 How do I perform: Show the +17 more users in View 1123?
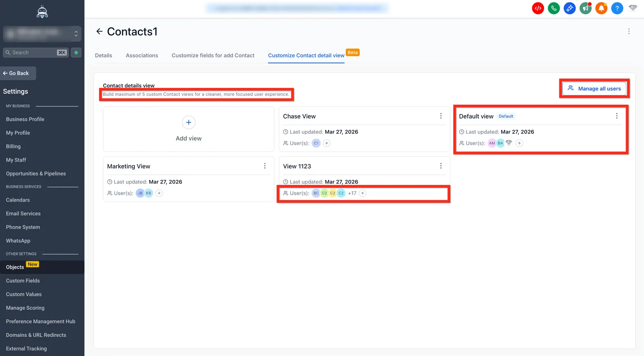tap(352, 193)
